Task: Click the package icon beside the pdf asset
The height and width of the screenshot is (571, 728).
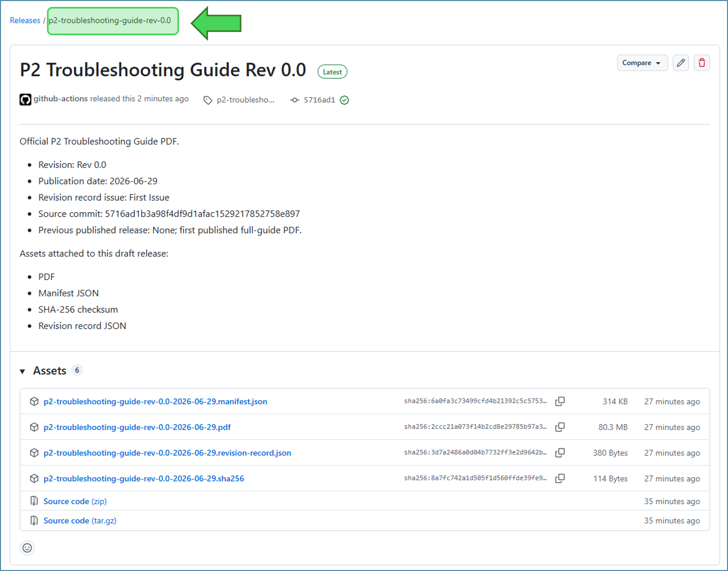Action: pos(34,427)
